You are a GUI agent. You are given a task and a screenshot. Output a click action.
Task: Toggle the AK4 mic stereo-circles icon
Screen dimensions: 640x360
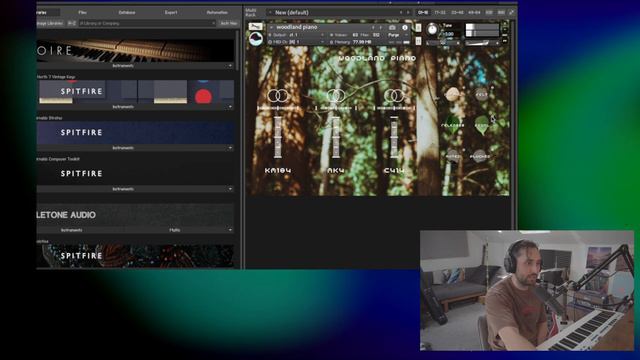336,96
